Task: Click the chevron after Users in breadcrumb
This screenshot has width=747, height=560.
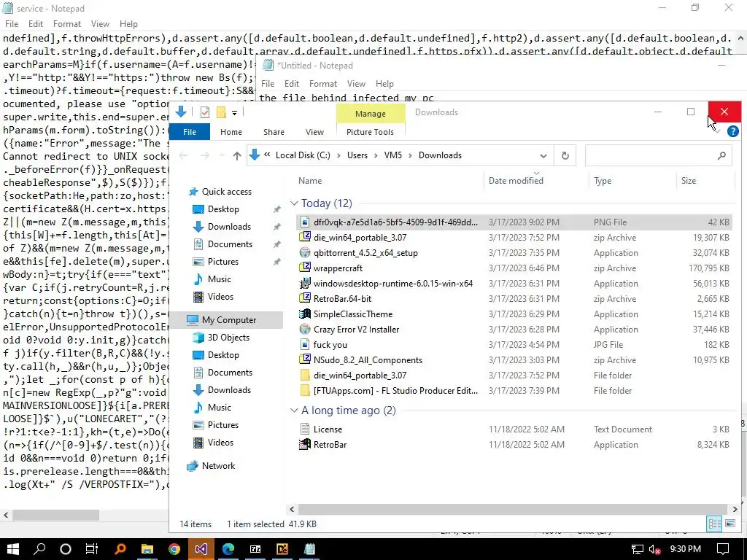Action: point(376,156)
